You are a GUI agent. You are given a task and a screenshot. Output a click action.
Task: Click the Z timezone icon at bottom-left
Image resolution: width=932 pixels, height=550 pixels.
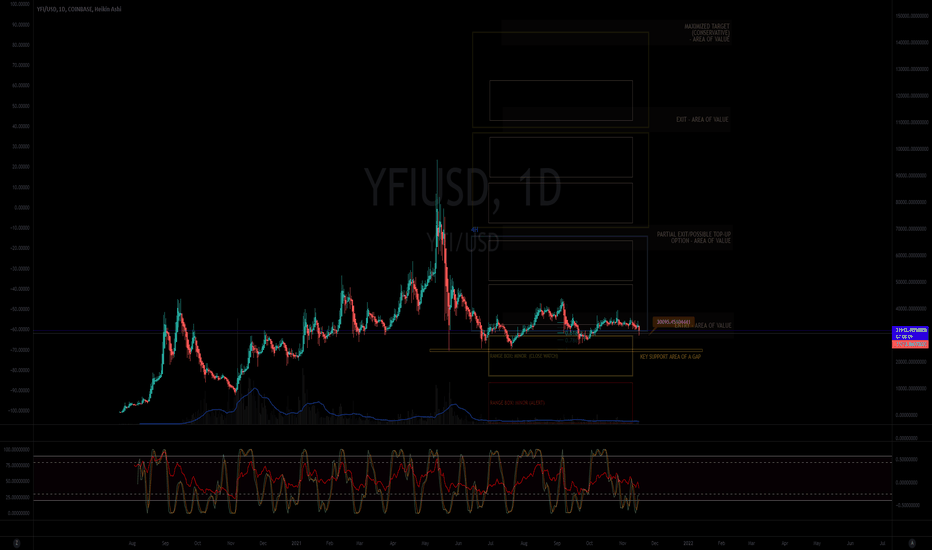(x=17, y=543)
